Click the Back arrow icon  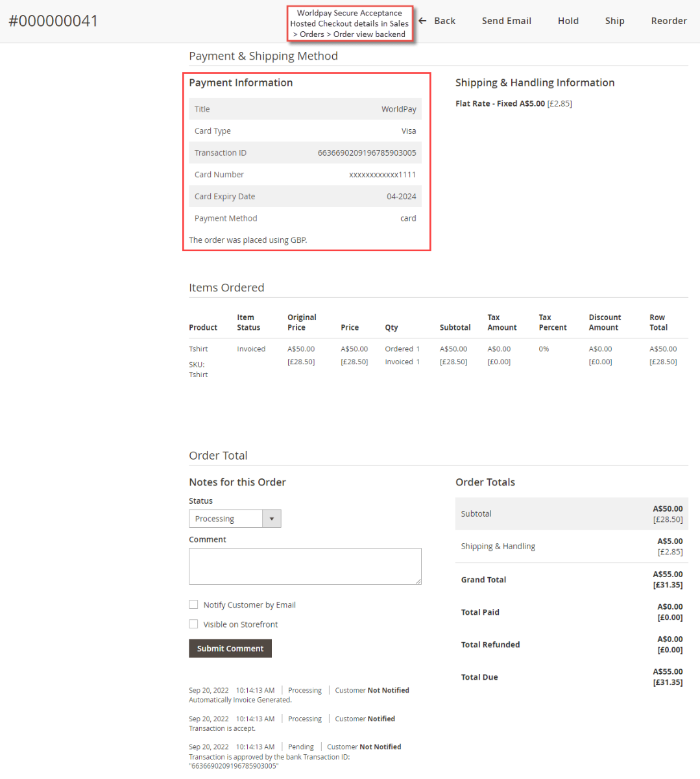pos(422,20)
